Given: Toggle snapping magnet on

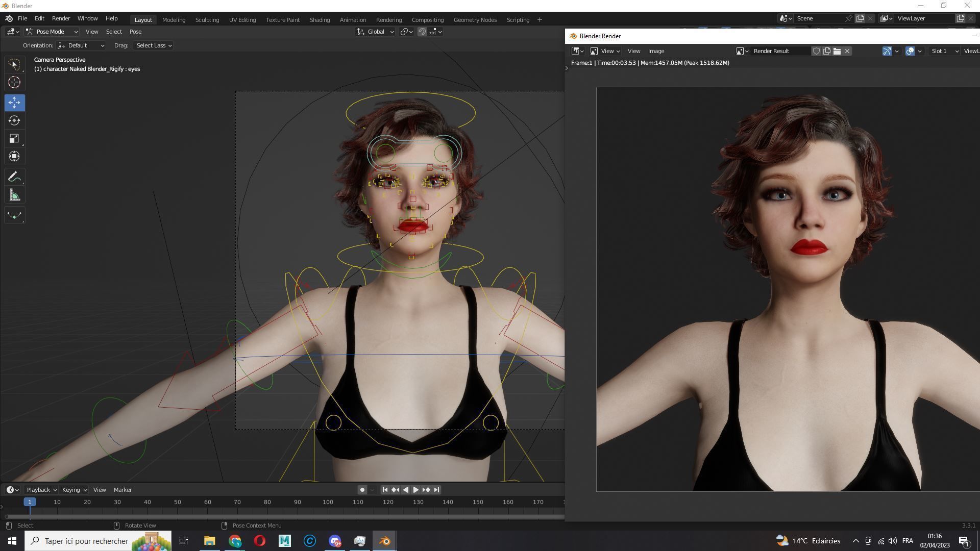Looking at the screenshot, I should click(x=422, y=32).
